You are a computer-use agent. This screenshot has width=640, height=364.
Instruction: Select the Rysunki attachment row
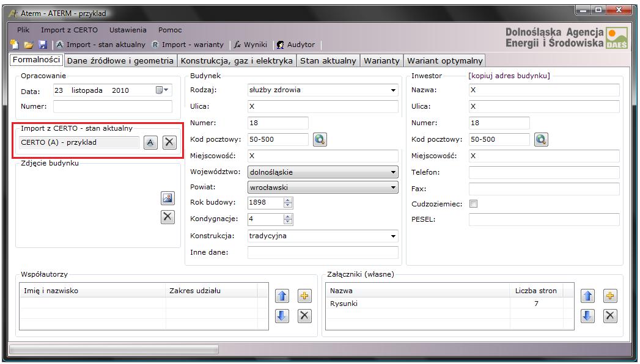pos(450,304)
